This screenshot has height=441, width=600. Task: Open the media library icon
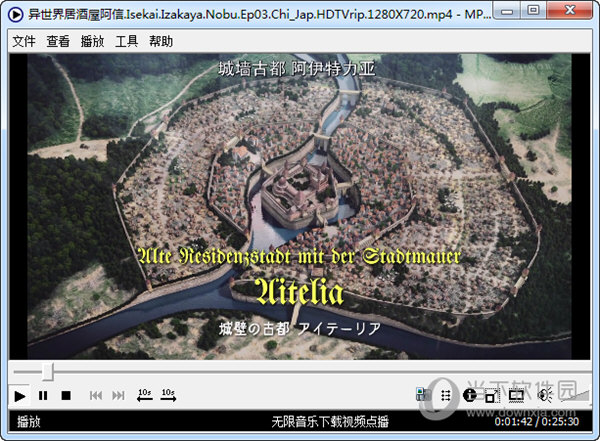(423, 394)
